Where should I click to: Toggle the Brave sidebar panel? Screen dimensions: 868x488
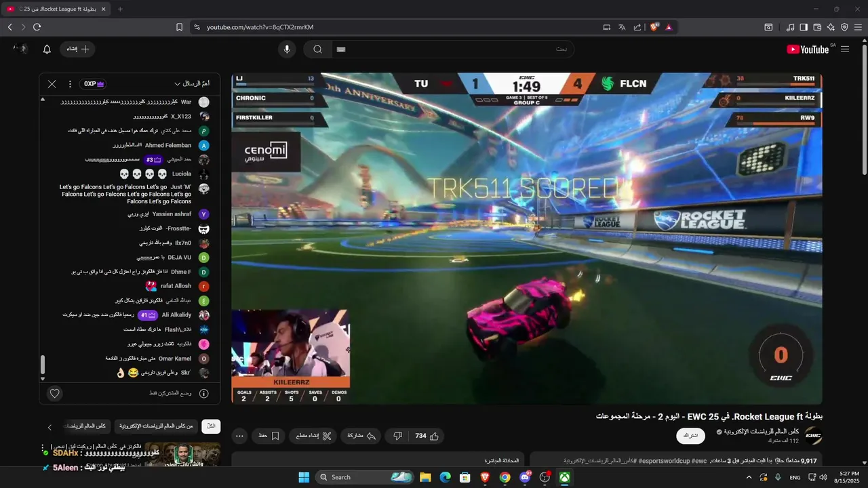[804, 27]
